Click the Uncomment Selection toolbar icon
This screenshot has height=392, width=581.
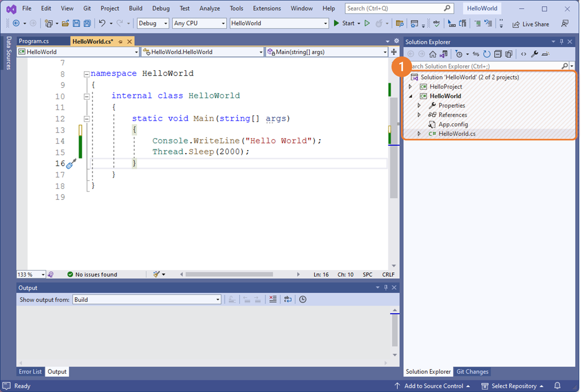[x=489, y=23]
